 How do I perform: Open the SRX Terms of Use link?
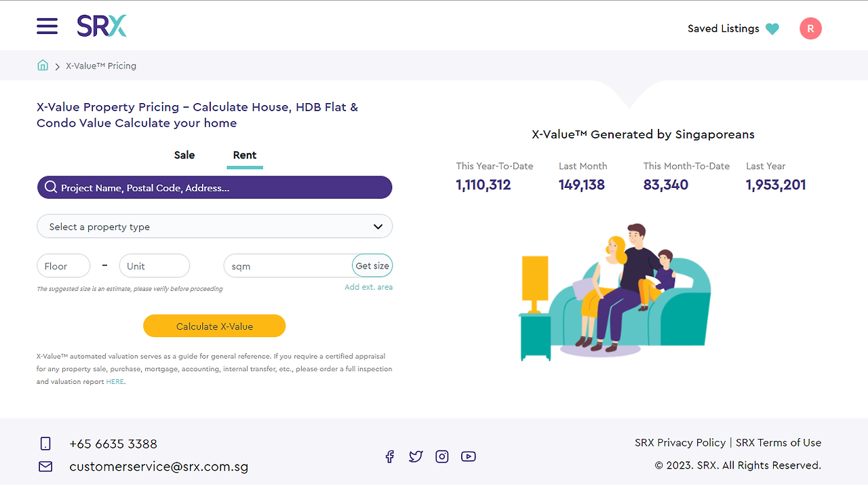[x=778, y=442]
